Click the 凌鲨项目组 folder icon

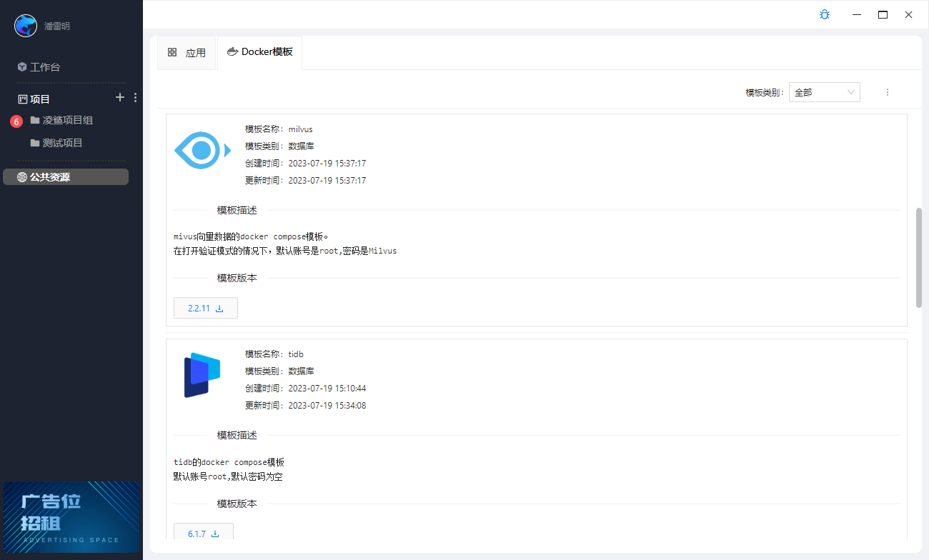pos(35,120)
